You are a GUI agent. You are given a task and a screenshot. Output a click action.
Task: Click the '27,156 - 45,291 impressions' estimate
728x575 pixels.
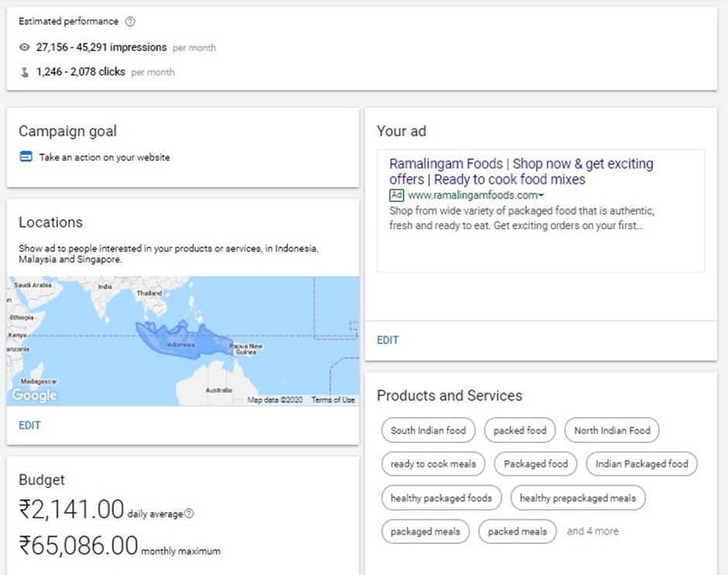[x=101, y=47]
